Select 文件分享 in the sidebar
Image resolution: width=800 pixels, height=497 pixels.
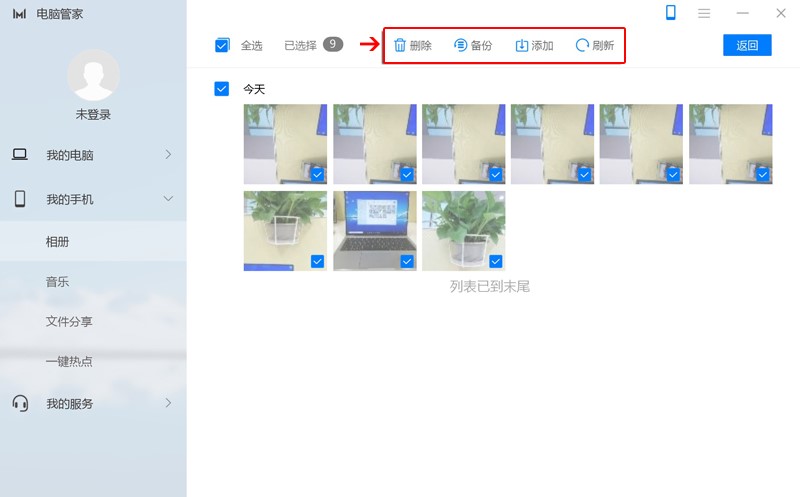tap(69, 322)
